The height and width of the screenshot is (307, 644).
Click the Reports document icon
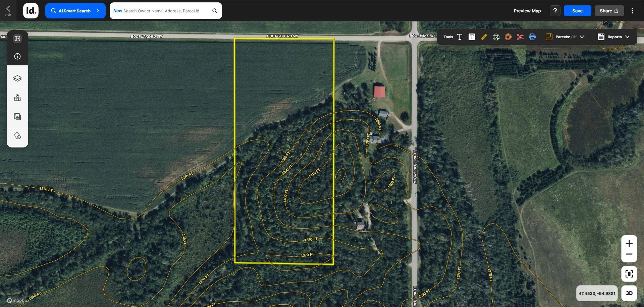tap(601, 37)
